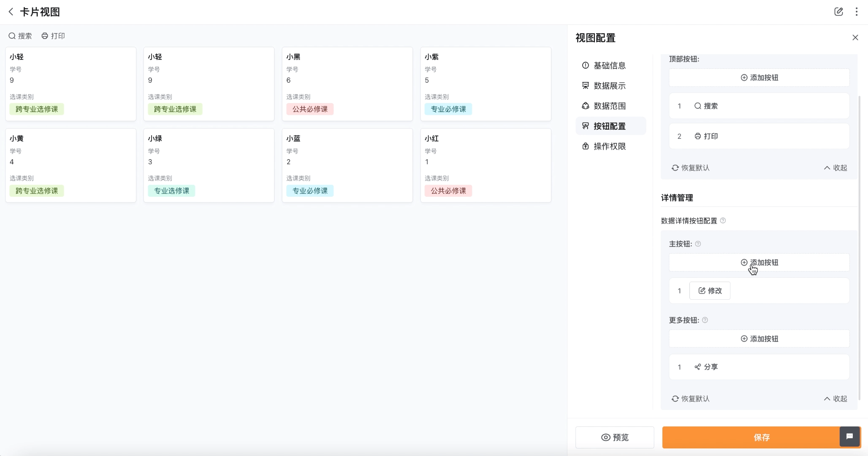The image size is (868, 456).
Task: Click the 修改 button in 主按钮 list
Action: [710, 290]
